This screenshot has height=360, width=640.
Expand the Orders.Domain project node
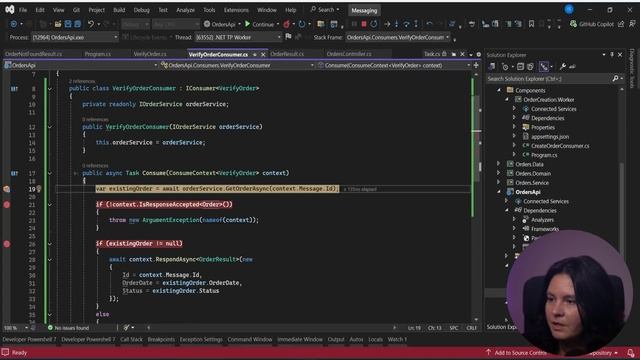click(499, 173)
